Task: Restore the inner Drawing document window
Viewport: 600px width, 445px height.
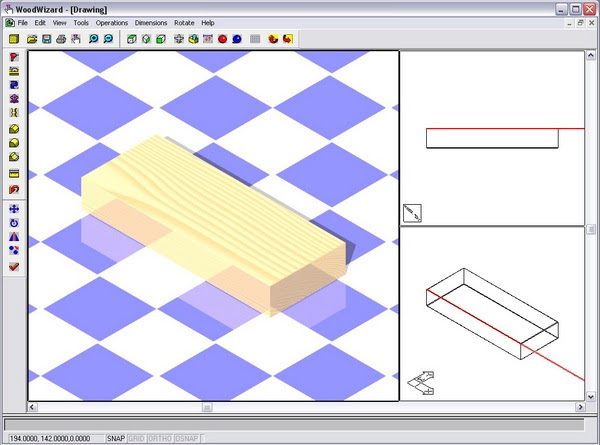Action: tap(580, 23)
